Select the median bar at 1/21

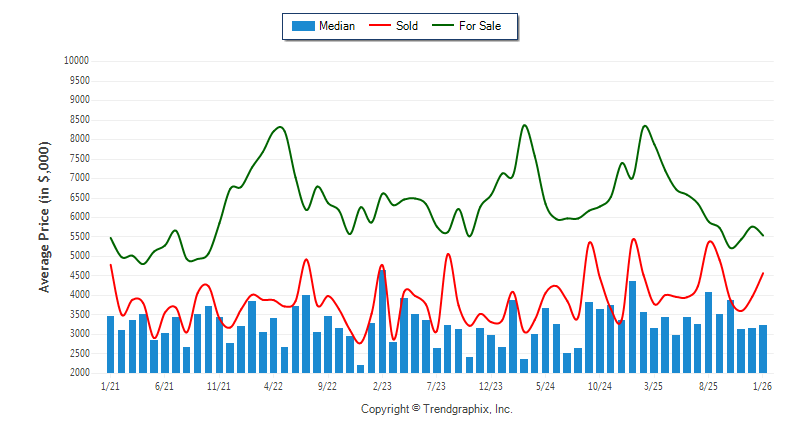pyautogui.click(x=110, y=344)
